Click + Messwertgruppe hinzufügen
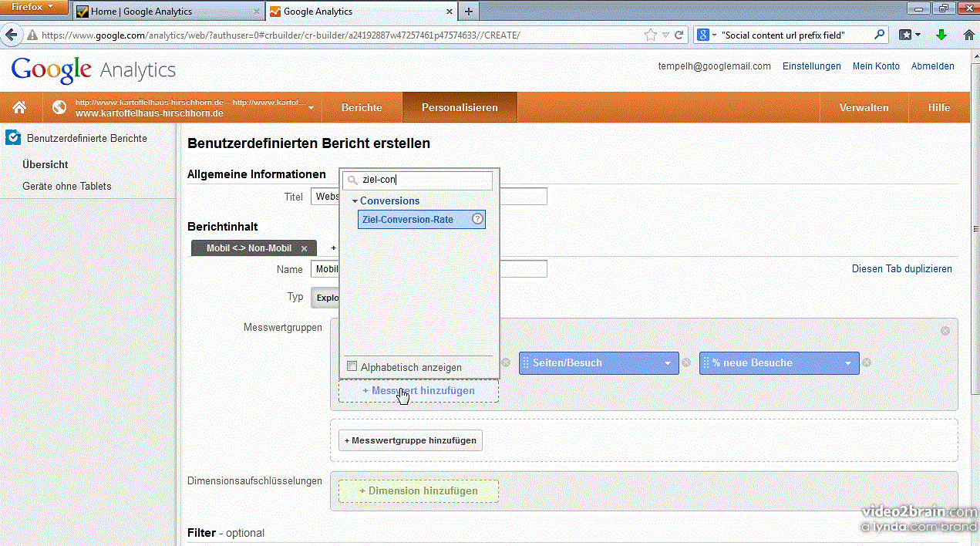This screenshot has width=980, height=546. (410, 440)
